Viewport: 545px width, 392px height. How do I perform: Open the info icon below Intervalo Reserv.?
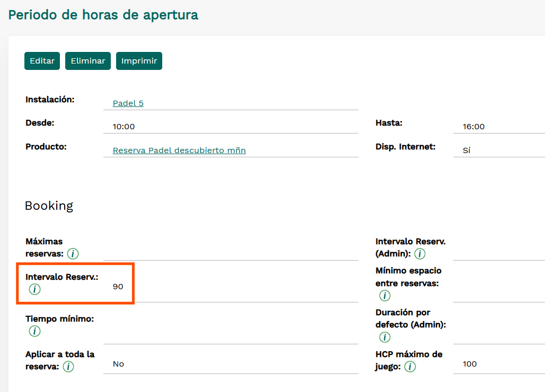(x=34, y=289)
